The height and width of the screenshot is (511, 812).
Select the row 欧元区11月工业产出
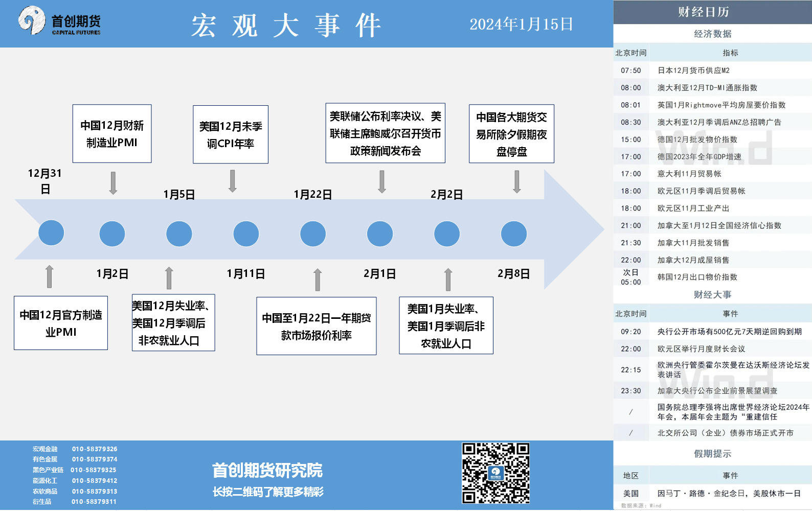(x=713, y=208)
